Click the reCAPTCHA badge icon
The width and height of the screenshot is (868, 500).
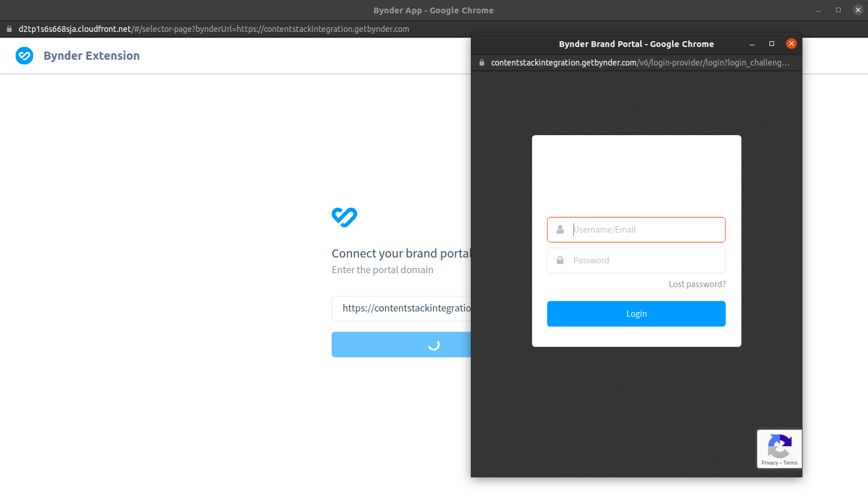779,446
